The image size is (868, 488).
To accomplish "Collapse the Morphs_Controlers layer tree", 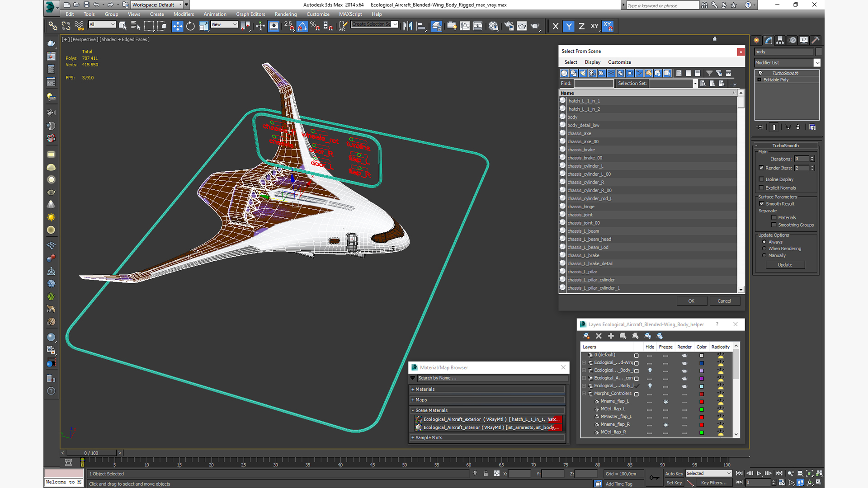I will coord(584,394).
